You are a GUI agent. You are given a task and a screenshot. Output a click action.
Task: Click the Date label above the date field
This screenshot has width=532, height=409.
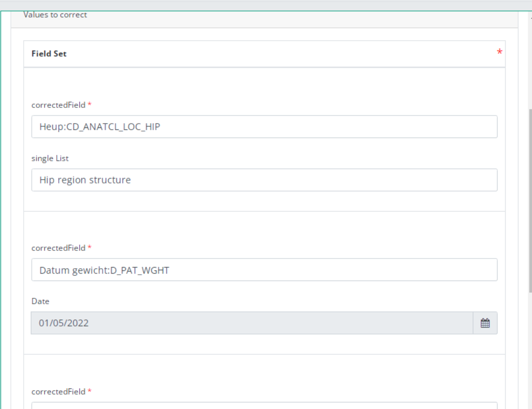(40, 301)
